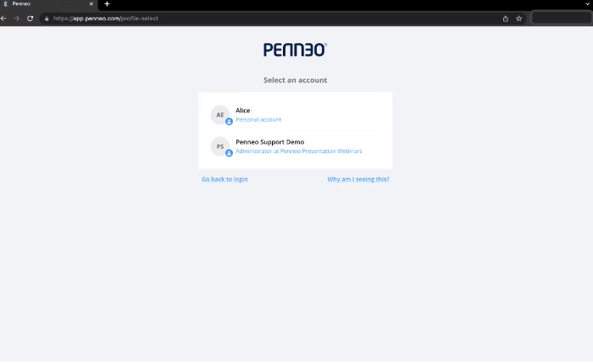Click the browser back arrow
Viewport: 593px width, 364px height.
coord(3,18)
